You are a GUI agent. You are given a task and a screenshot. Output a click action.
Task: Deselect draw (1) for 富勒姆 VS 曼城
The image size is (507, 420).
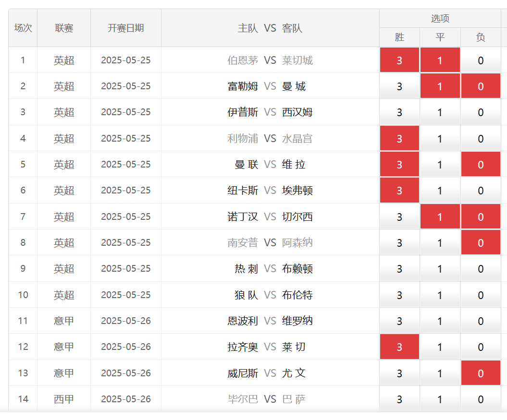pos(440,86)
